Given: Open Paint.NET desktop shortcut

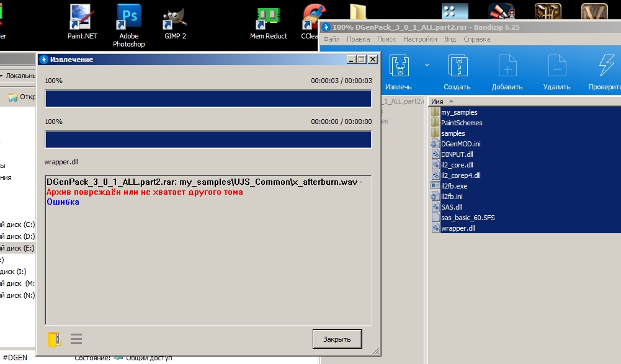Looking at the screenshot, I should 82,22.
